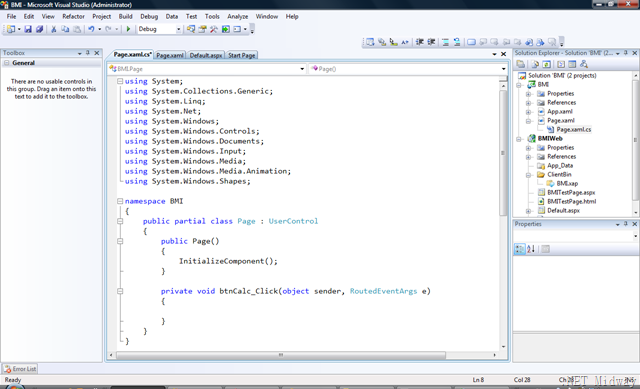
Task: Open the Refactor menu
Action: coord(73,16)
